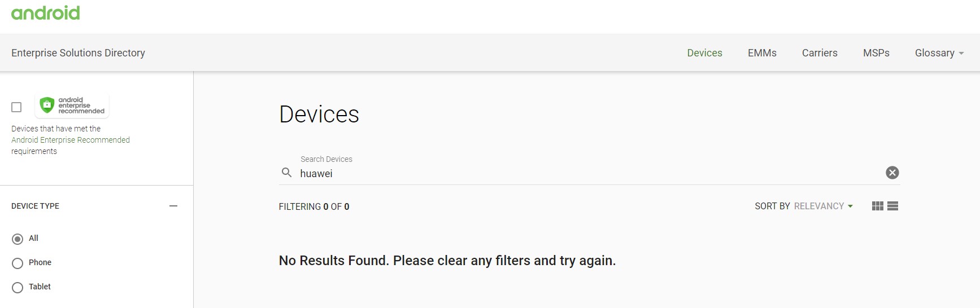Open the Devices tab
980x308 pixels.
pos(704,53)
